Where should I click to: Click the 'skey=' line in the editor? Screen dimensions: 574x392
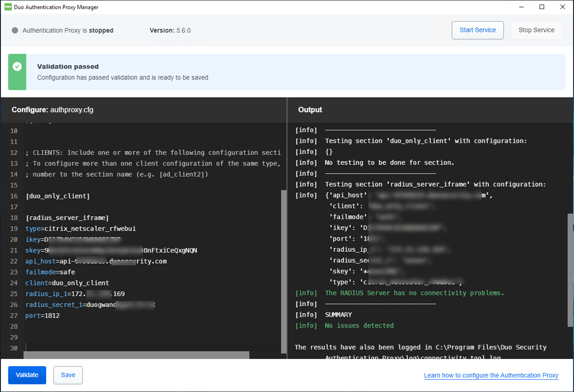click(x=111, y=251)
